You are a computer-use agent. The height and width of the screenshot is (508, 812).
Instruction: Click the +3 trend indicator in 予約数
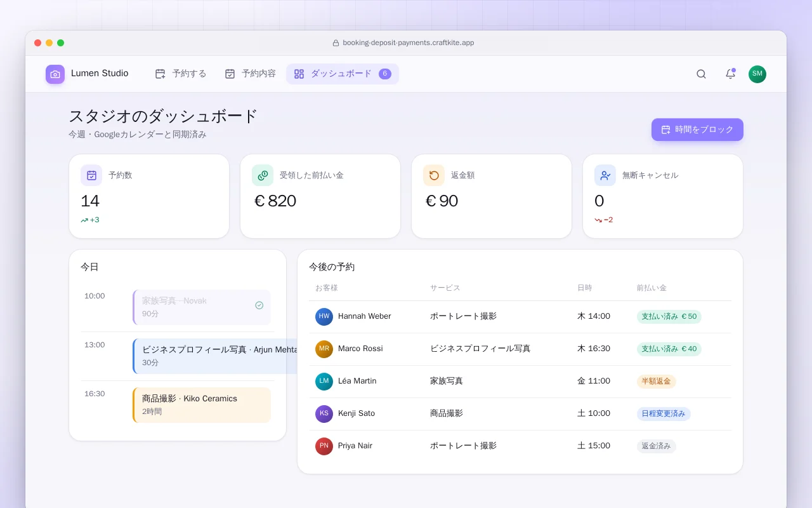point(90,220)
